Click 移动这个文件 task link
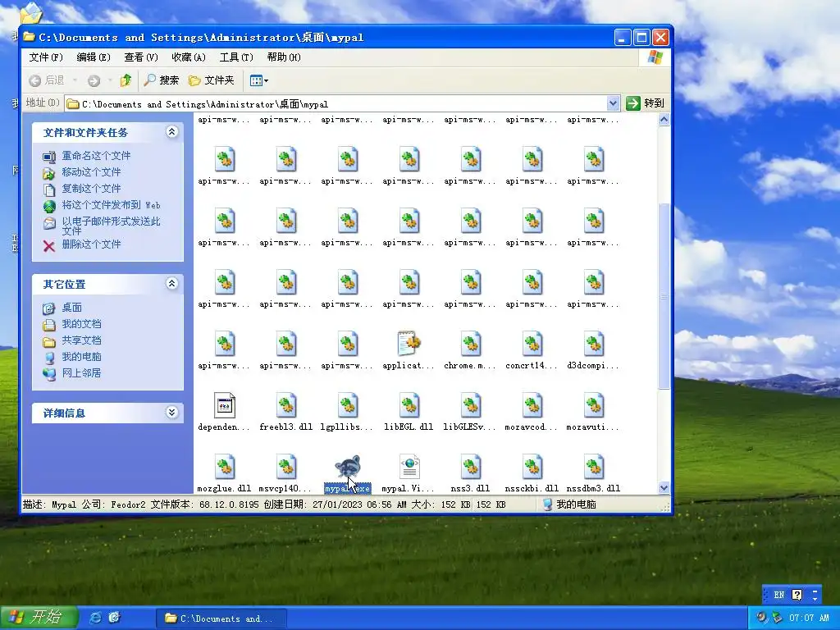840x630 pixels. [91, 172]
